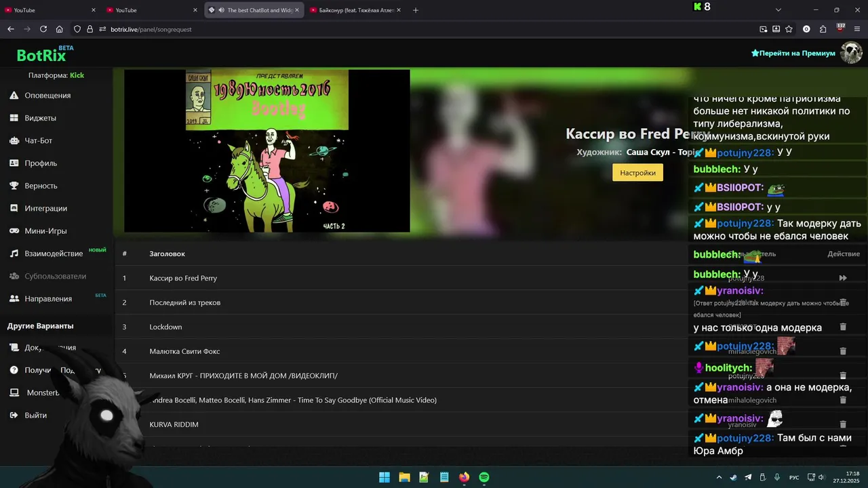Reload the current page

[x=43, y=29]
